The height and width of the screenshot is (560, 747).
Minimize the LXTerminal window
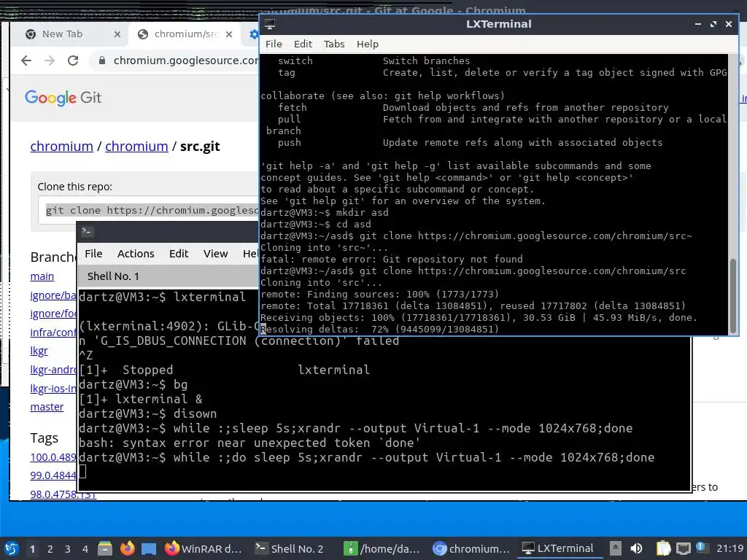pyautogui.click(x=698, y=24)
